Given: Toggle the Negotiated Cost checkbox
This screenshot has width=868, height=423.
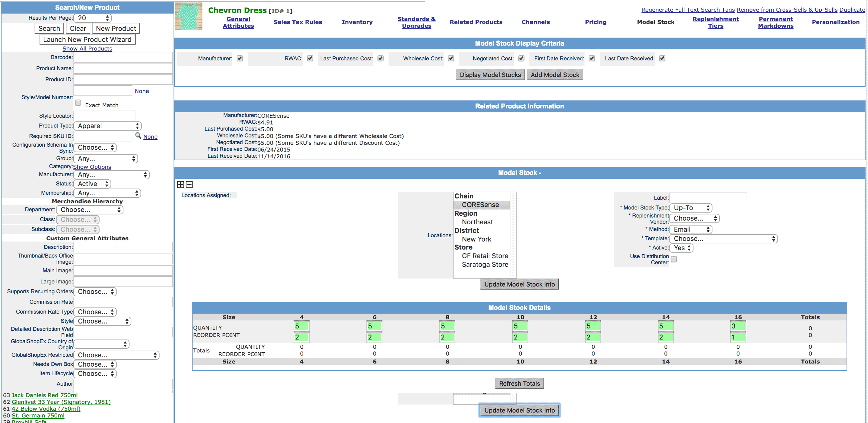Looking at the screenshot, I should click(x=521, y=58).
